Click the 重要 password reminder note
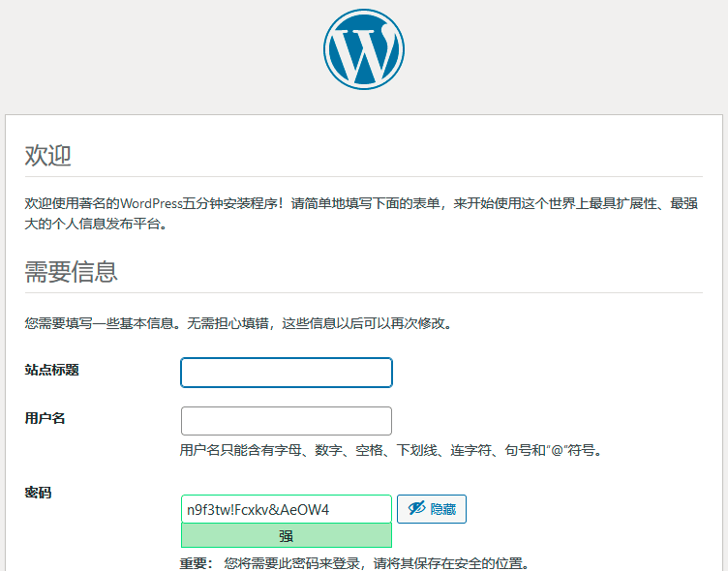This screenshot has height=571, width=728. click(x=354, y=563)
